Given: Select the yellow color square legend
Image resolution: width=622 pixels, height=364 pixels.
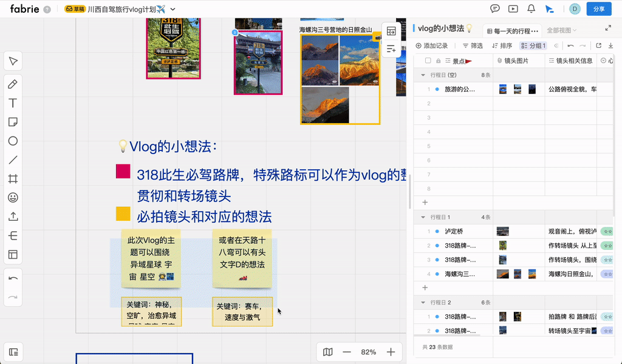Looking at the screenshot, I should [123, 214].
